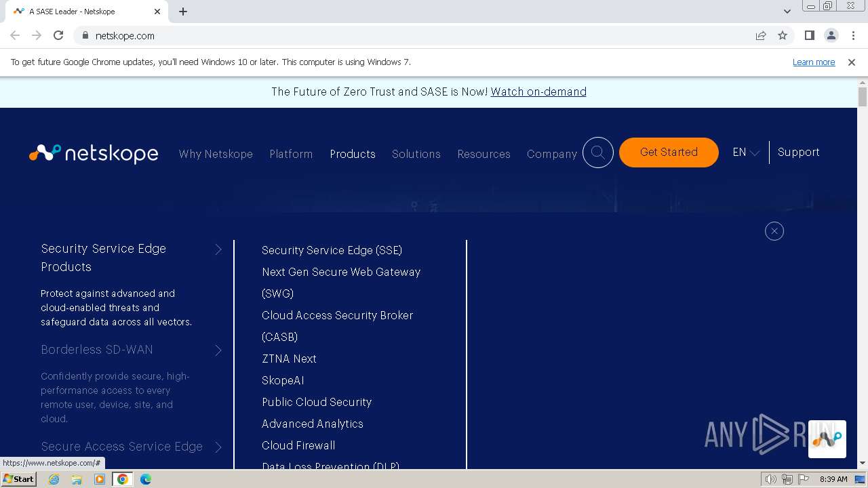The width and height of the screenshot is (868, 488).
Task: Open Microsoft Edge from the taskbar
Action: tap(145, 479)
